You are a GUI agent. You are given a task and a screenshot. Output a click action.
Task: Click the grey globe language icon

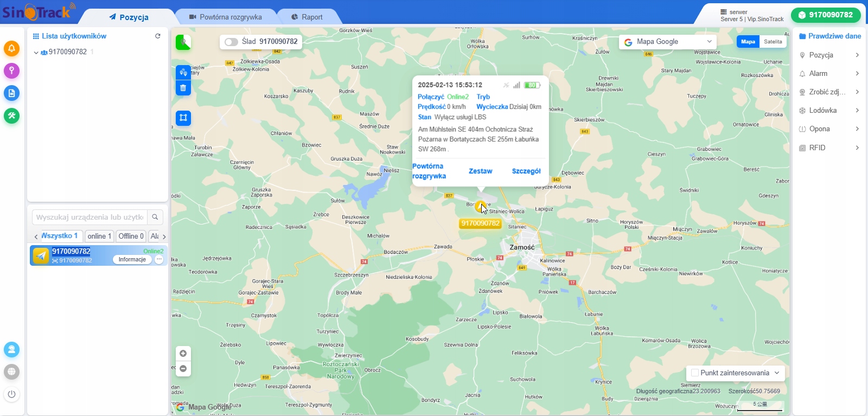[11, 372]
